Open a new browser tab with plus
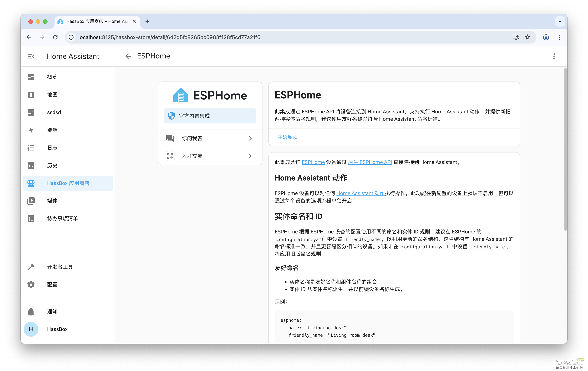The height and width of the screenshot is (371, 588). [x=147, y=22]
